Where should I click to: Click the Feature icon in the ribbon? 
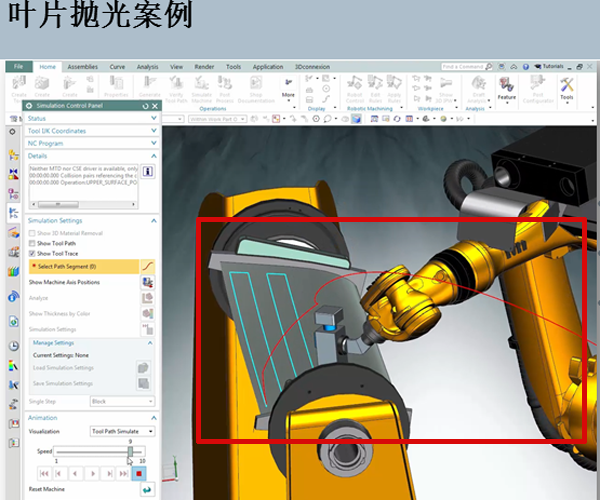click(x=507, y=85)
